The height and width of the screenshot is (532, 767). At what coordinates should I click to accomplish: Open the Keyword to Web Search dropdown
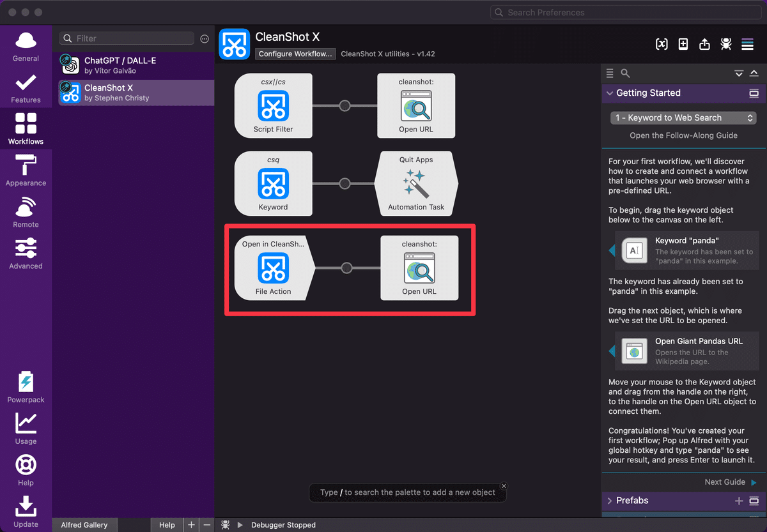[683, 118]
